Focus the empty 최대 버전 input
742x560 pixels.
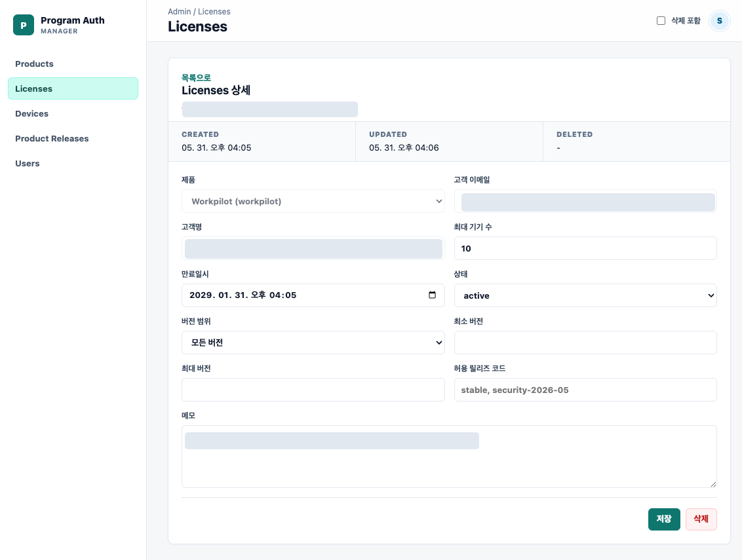tap(313, 390)
